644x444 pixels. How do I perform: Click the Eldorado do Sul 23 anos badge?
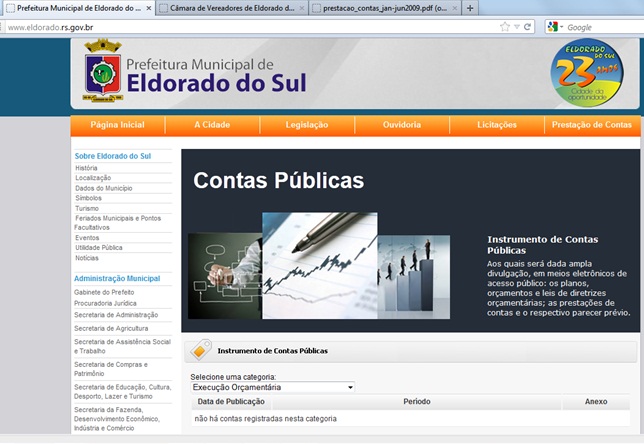click(x=587, y=72)
